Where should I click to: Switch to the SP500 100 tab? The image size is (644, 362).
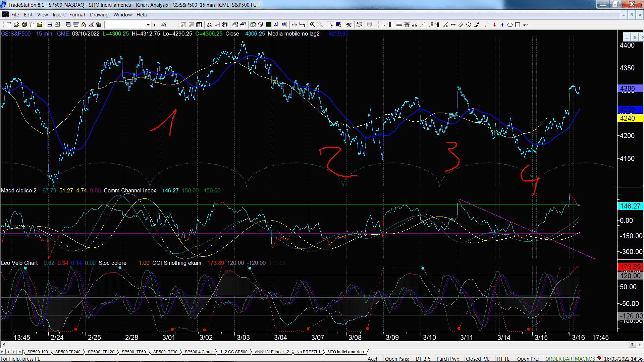pos(38,352)
